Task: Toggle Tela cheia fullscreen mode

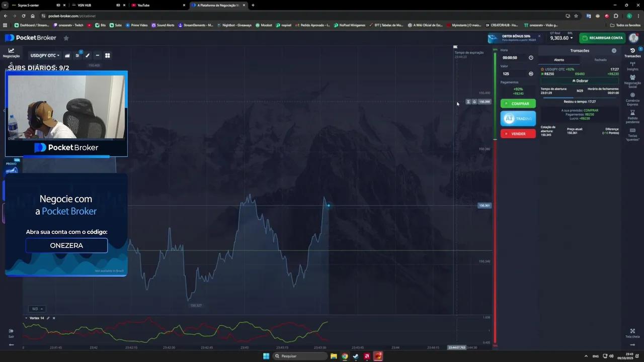Action: 632,333
